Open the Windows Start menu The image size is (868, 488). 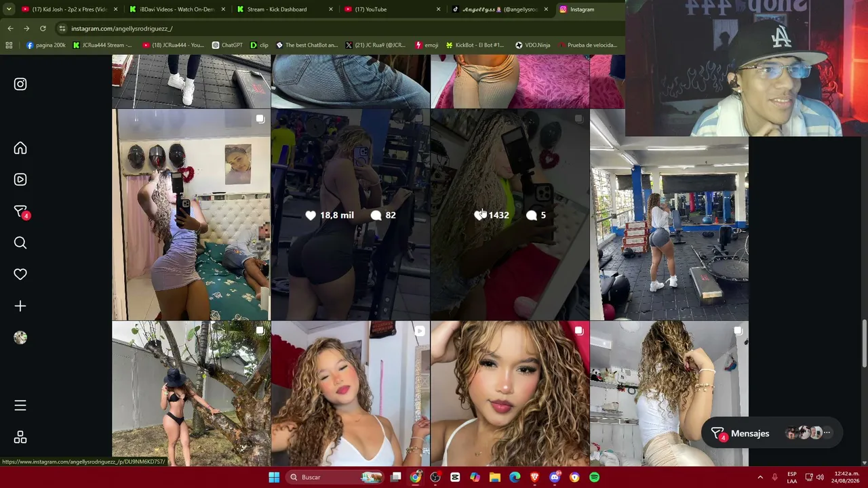coord(274,477)
